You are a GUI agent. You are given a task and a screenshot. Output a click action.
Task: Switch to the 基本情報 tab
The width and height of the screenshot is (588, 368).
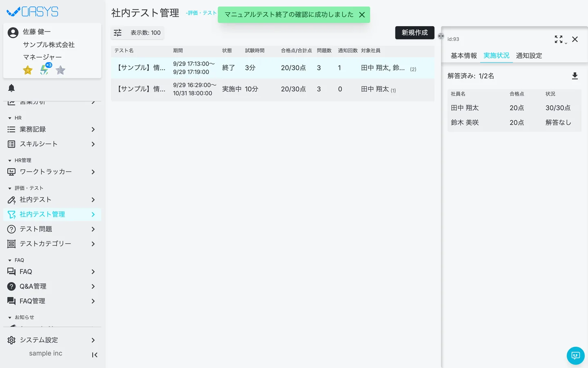click(464, 56)
